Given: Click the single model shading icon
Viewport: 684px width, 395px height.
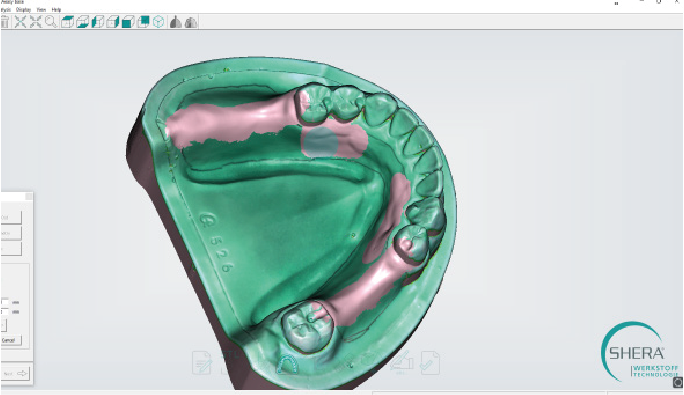Looking at the screenshot, I should pos(175,22).
